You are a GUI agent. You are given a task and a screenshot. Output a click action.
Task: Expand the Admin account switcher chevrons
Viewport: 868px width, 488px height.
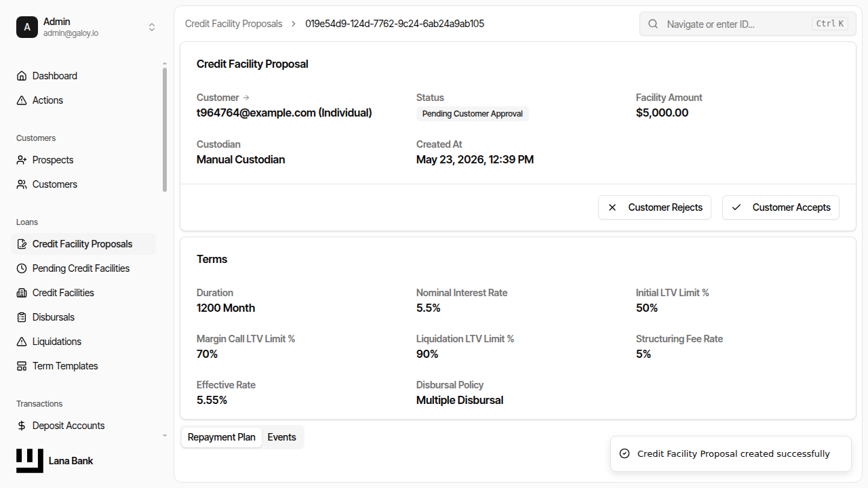point(152,27)
